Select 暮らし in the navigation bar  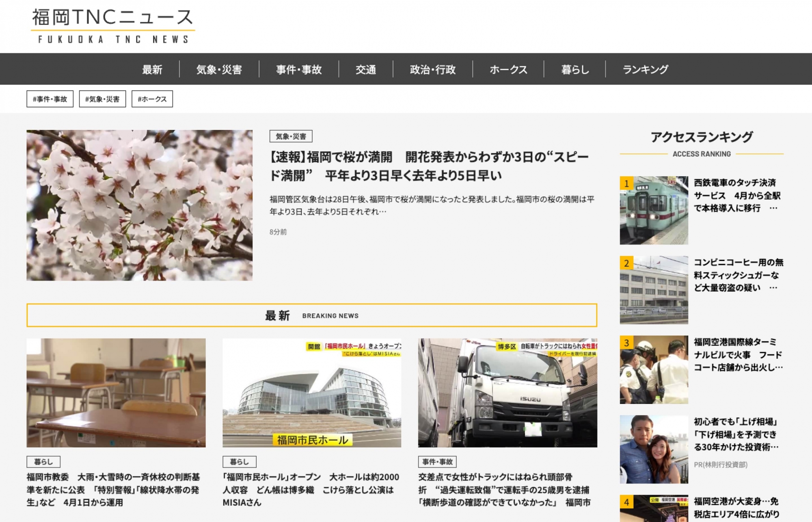(575, 69)
